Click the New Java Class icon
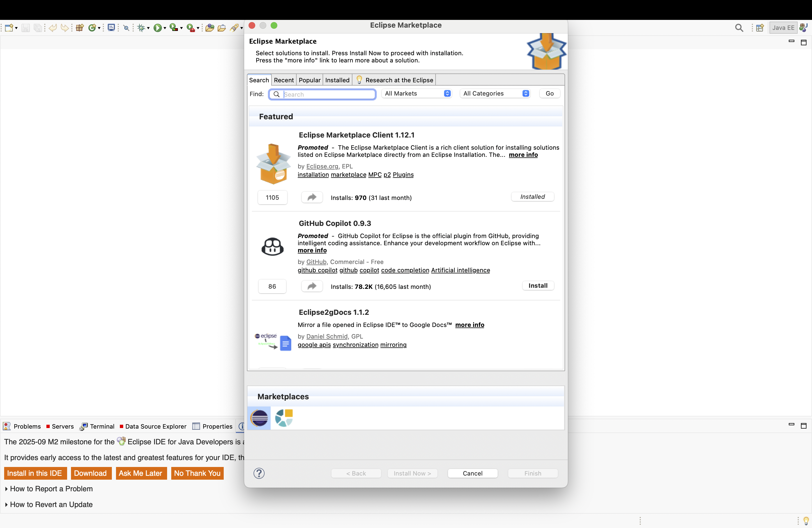Viewport: 812px width, 528px height. pyautogui.click(x=92, y=28)
